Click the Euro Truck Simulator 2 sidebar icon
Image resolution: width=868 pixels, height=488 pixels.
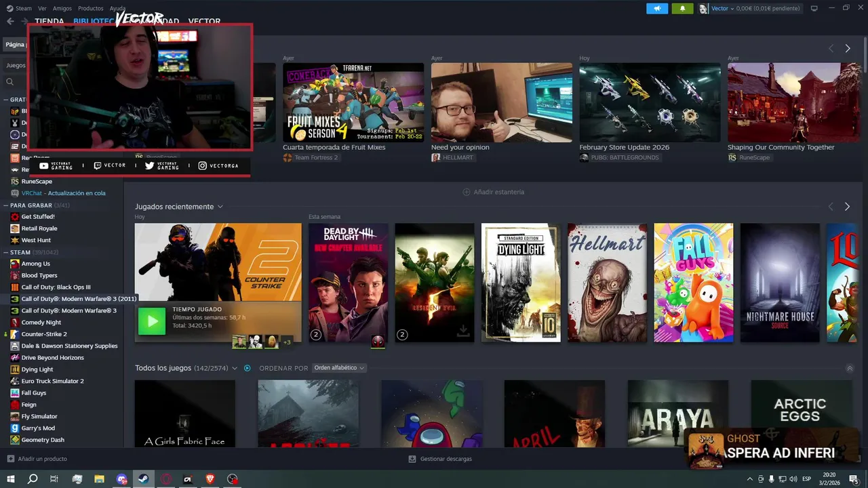[15, 381]
